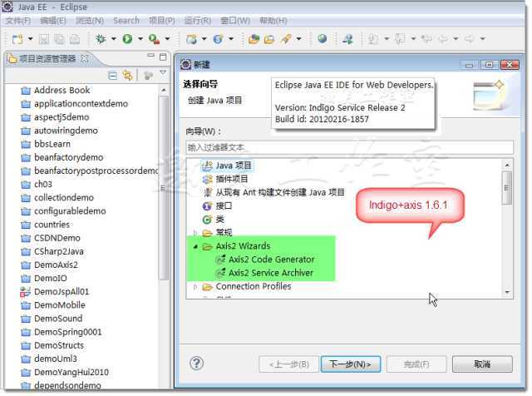Select the DemoJspAll01 project
Screen dimensions: 532x396
coord(55,292)
